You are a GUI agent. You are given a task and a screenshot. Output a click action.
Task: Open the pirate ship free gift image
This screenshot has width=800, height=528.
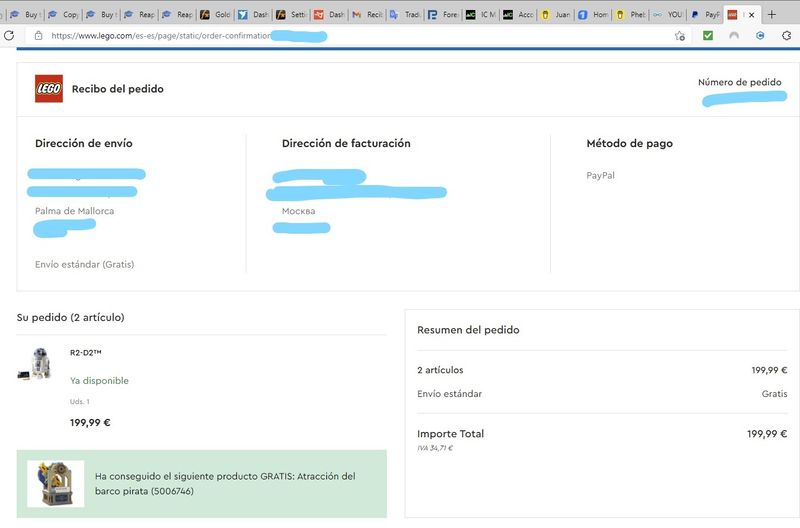pos(56,484)
